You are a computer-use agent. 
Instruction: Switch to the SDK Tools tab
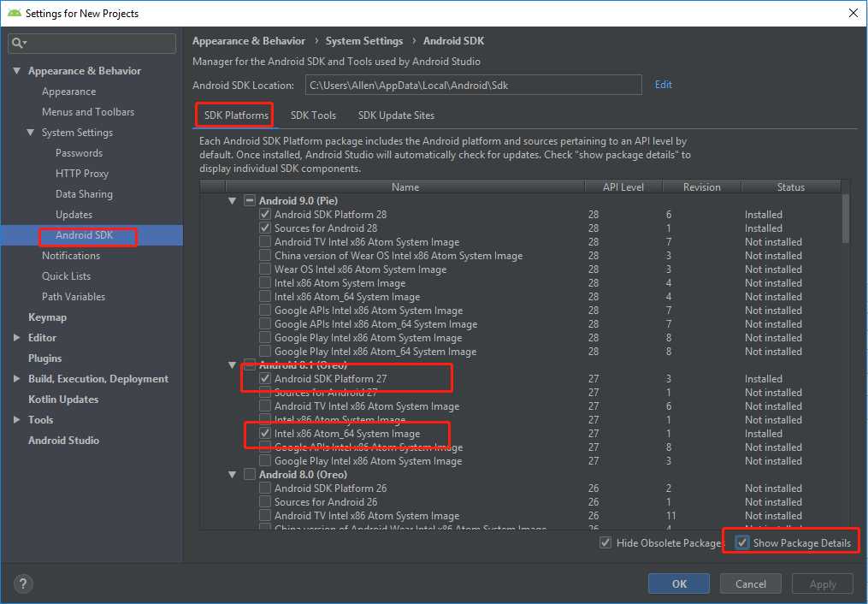(313, 115)
